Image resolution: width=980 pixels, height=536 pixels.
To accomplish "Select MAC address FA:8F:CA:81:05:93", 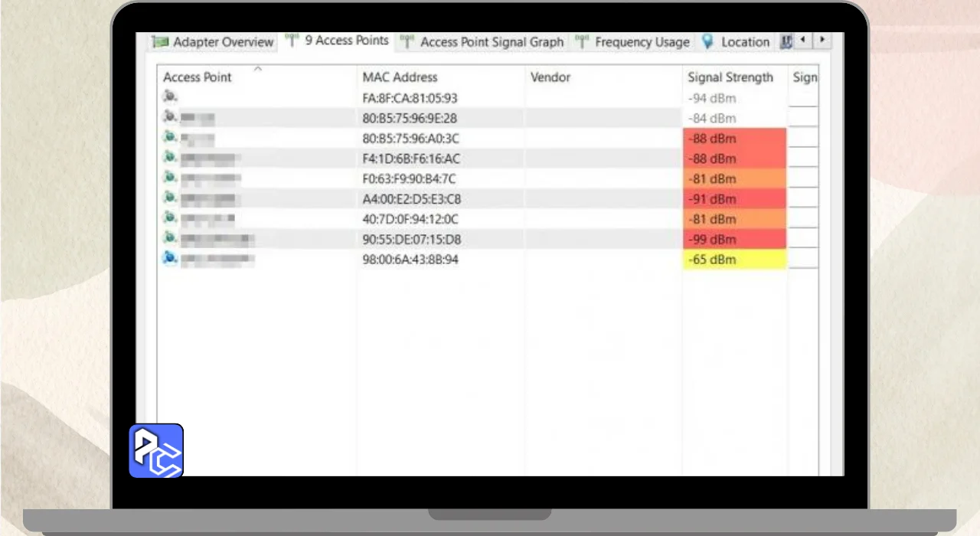I will 410,98.
